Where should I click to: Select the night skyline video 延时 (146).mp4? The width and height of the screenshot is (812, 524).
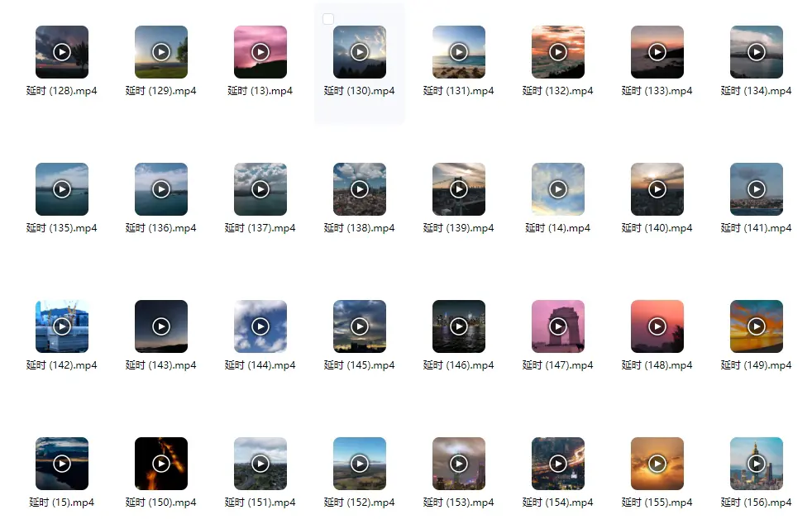459,326
